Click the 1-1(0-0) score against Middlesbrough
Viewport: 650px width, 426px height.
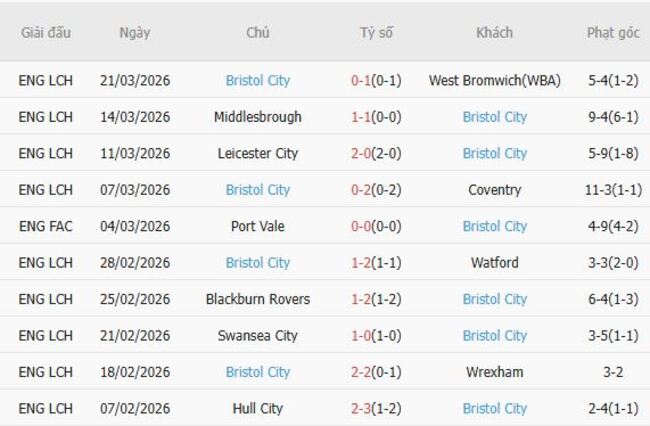point(376,117)
